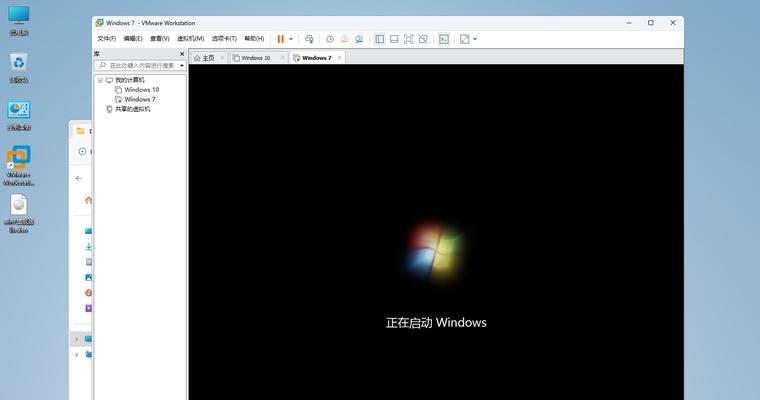The width and height of the screenshot is (760, 400).
Task: Open the Control Panel desktop icon
Action: [18, 115]
